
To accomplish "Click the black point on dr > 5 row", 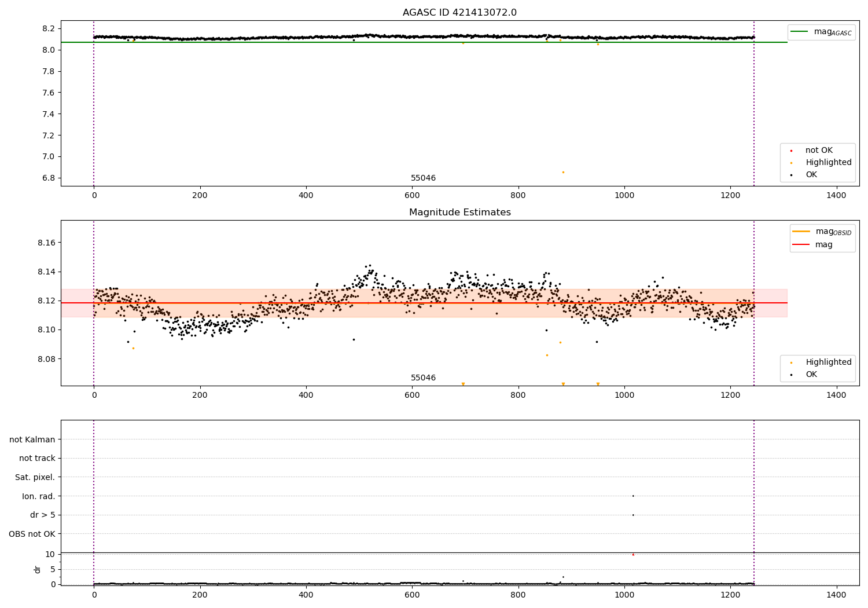I will [633, 515].
